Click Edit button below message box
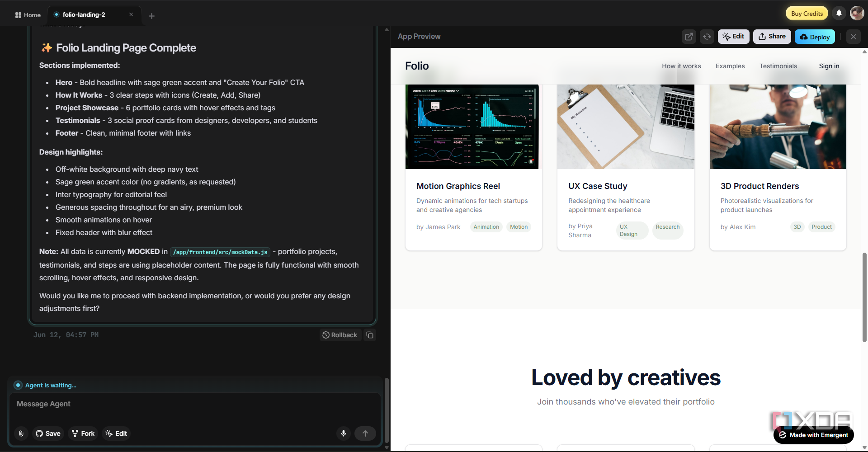 point(116,433)
